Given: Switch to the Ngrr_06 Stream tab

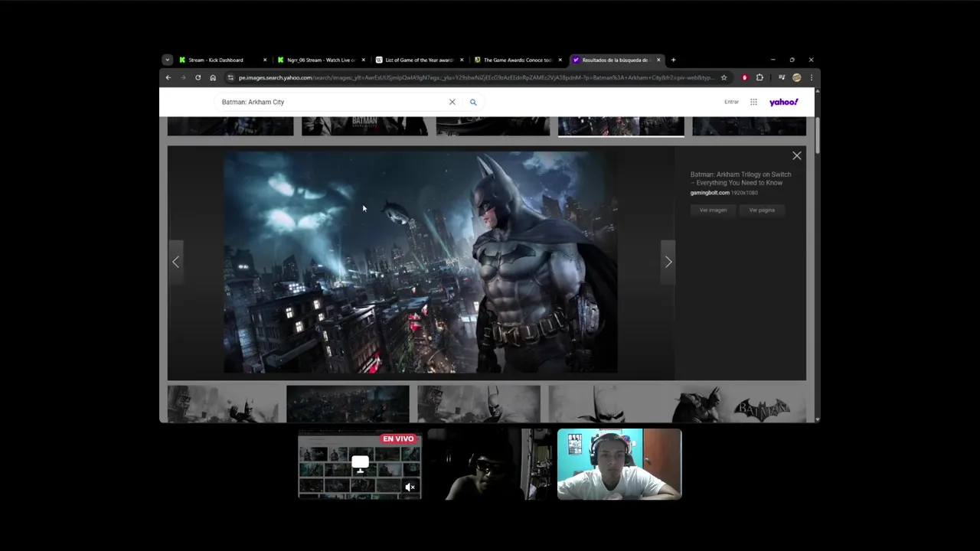Looking at the screenshot, I should point(322,60).
